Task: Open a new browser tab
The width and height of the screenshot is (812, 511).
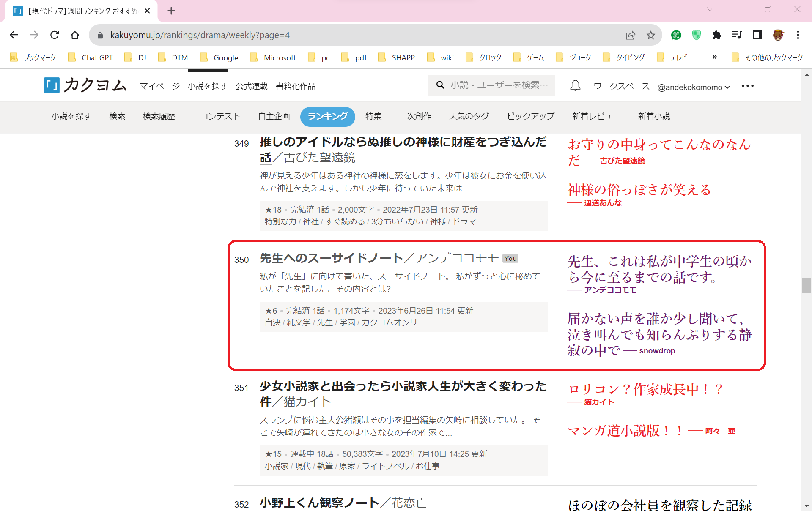Action: coord(171,11)
